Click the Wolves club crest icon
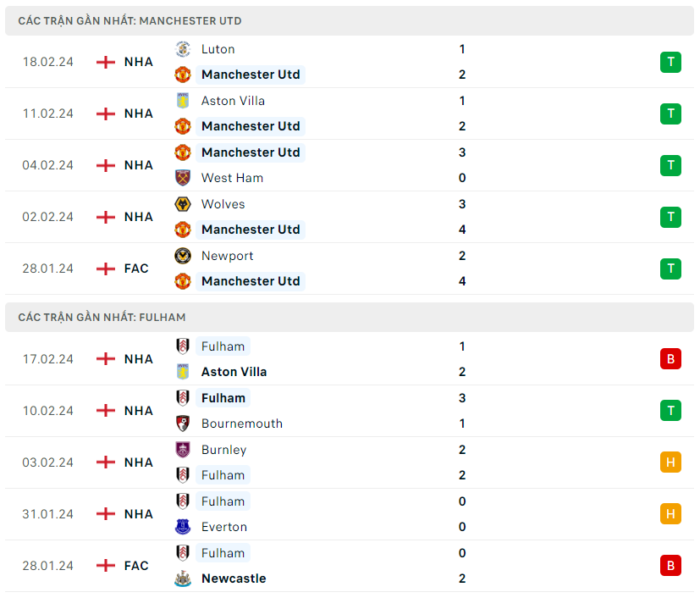Screen dimensions: 700x598 click(182, 204)
